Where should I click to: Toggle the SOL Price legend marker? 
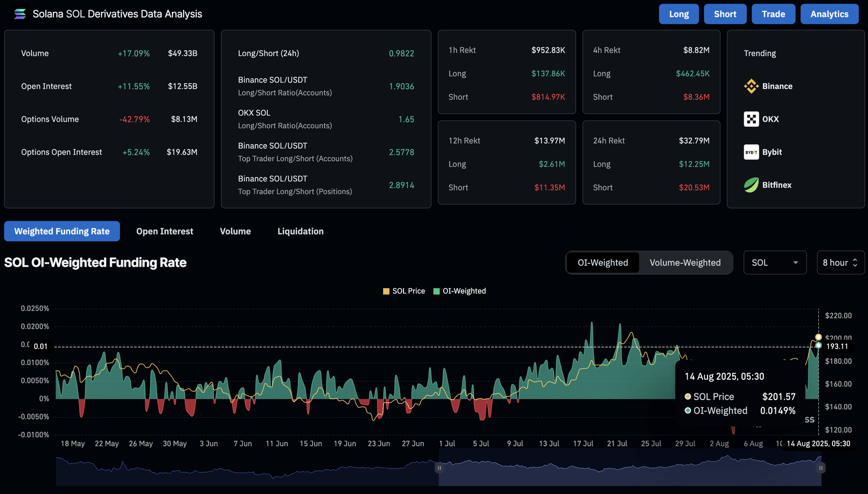click(387, 291)
